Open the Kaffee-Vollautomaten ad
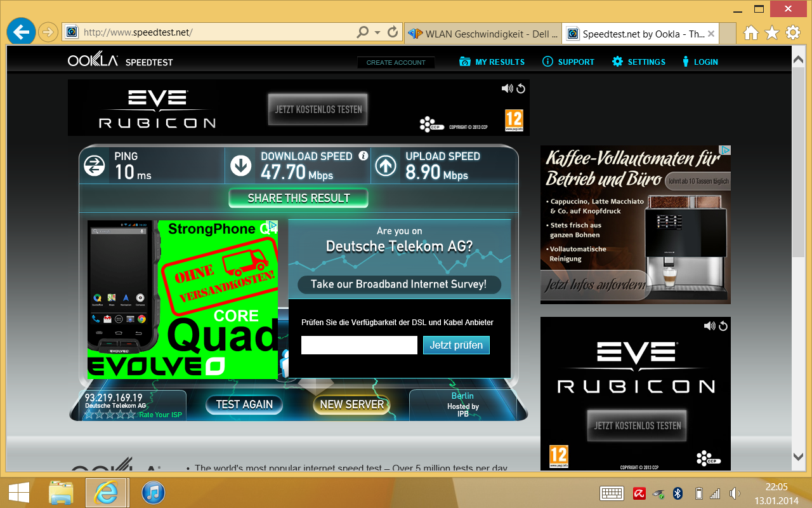Image resolution: width=812 pixels, height=508 pixels. tap(636, 225)
